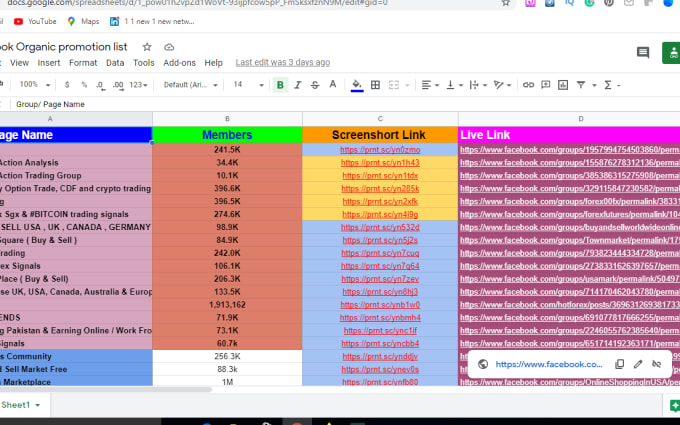Open the Add-ons menu
Viewport: 680px width, 425px height.
click(x=179, y=63)
